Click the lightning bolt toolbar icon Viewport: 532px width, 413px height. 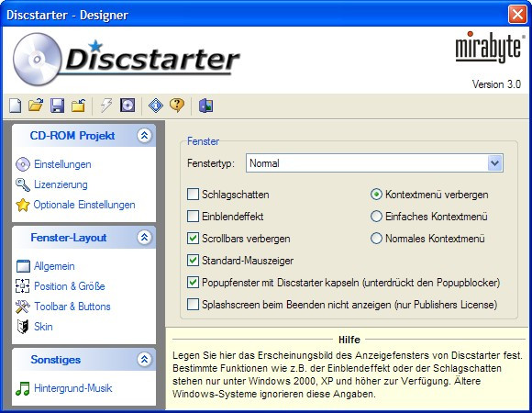click(106, 106)
